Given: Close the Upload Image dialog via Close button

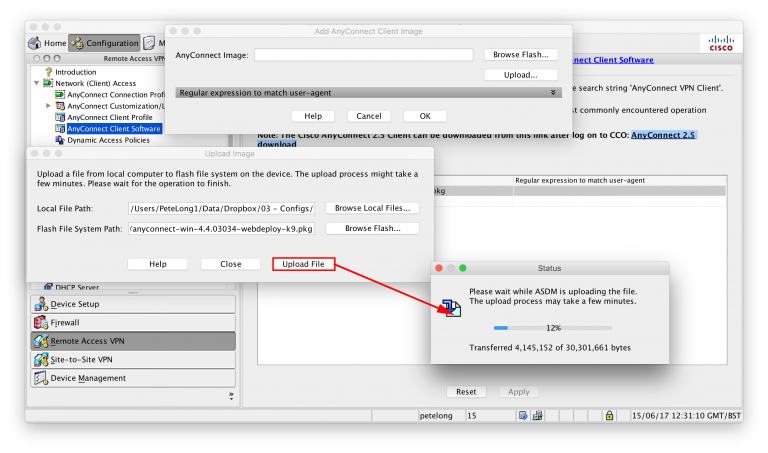Looking at the screenshot, I should click(x=231, y=264).
